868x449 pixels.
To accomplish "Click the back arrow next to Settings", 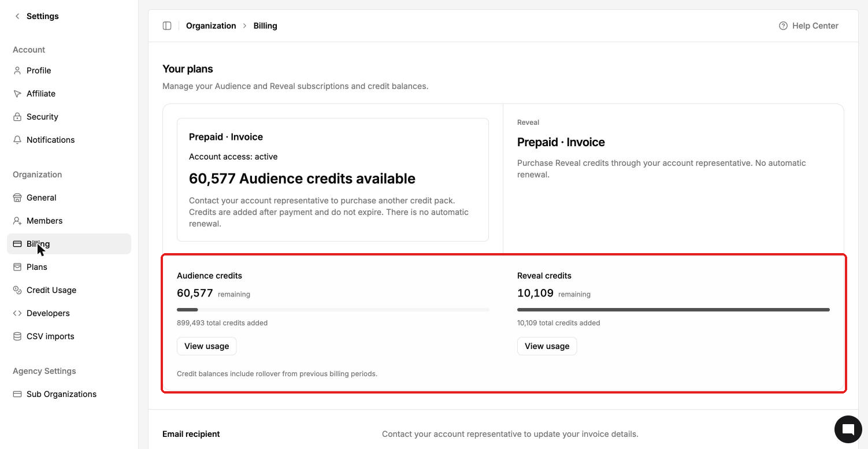I will pyautogui.click(x=17, y=16).
